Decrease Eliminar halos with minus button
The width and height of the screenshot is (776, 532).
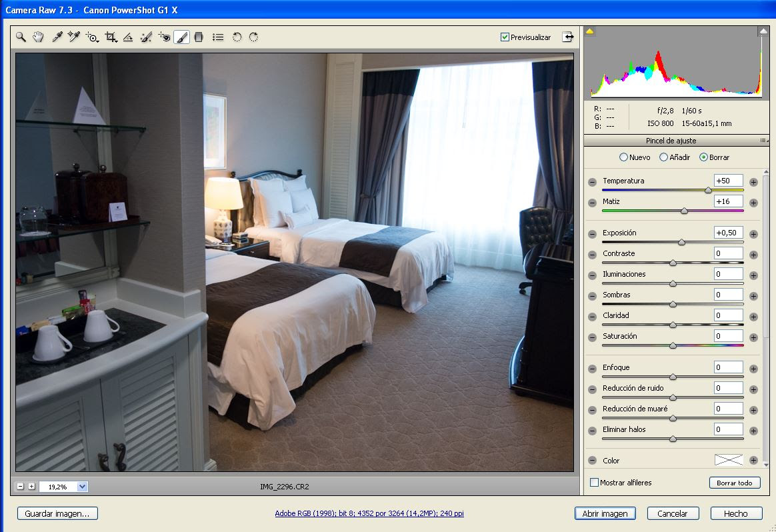(x=593, y=431)
